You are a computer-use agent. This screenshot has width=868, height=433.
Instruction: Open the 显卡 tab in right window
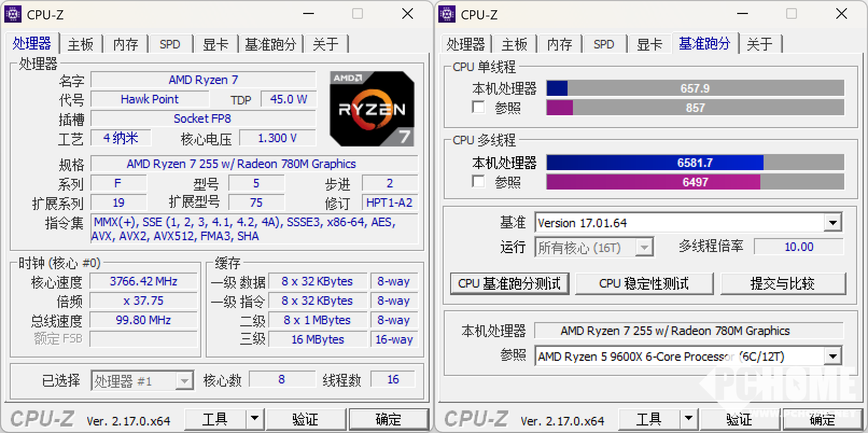tap(649, 44)
